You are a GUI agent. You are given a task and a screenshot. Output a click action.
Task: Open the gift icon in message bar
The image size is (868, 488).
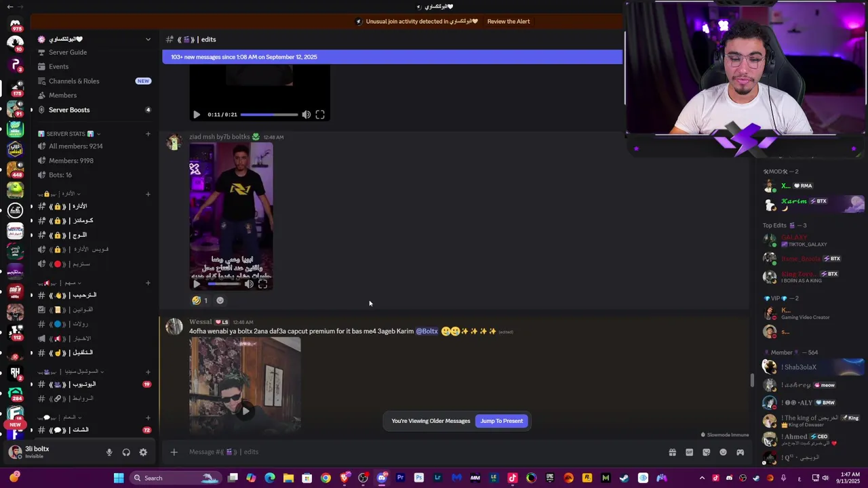point(672,452)
